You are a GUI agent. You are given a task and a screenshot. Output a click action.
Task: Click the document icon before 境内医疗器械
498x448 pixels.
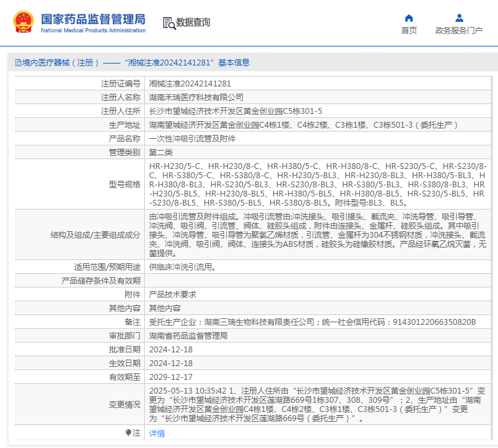pyautogui.click(x=18, y=62)
